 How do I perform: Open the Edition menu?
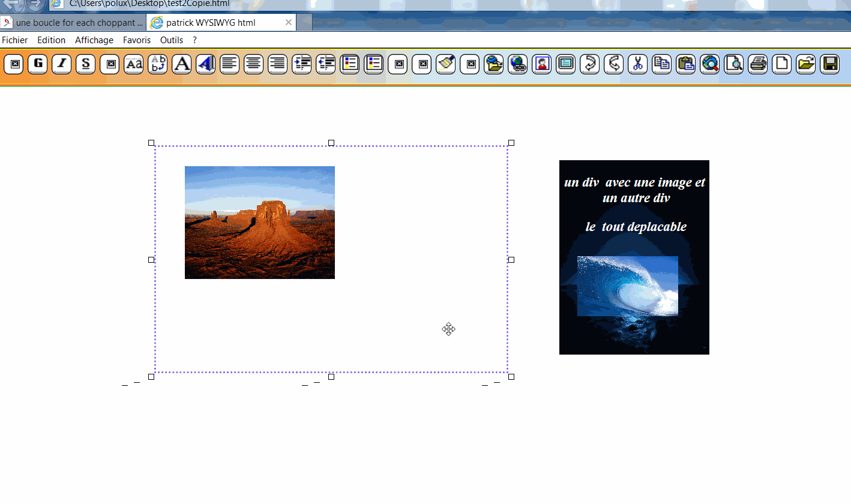pos(51,40)
